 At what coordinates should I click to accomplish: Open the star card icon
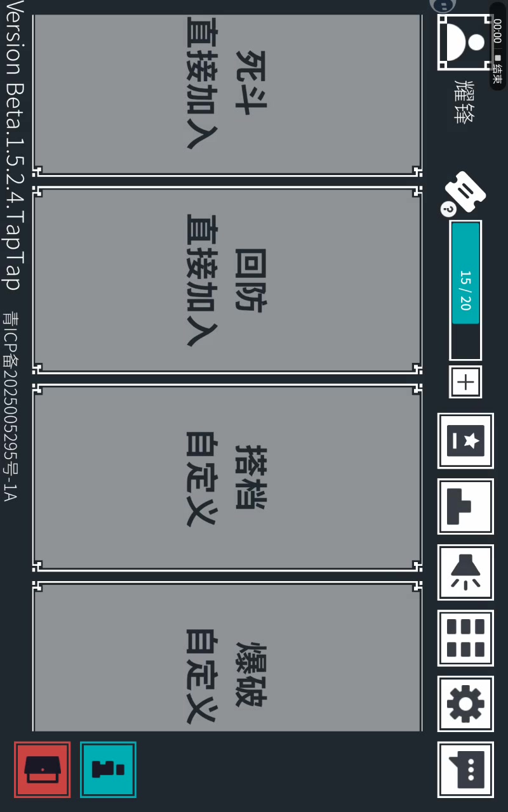(465, 441)
